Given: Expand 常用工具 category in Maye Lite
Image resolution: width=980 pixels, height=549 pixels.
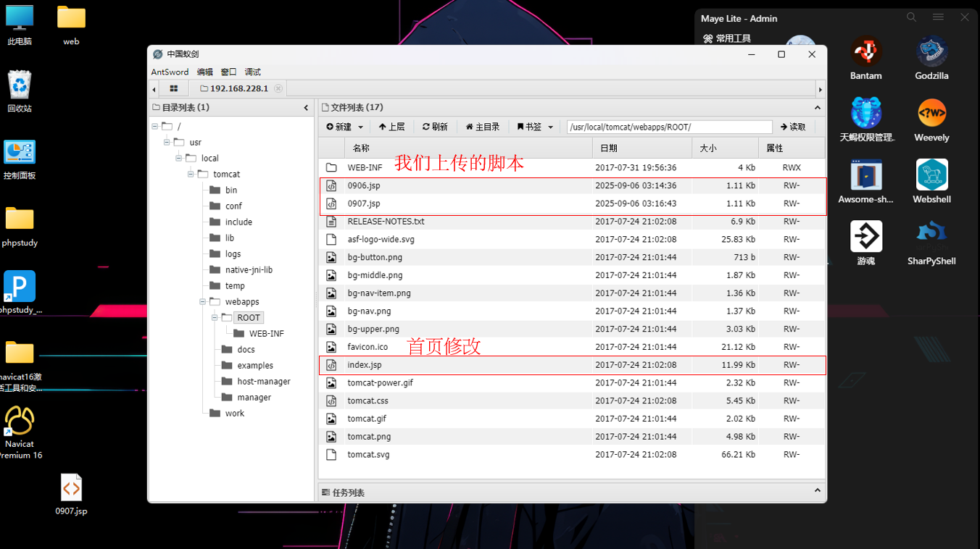Looking at the screenshot, I should (x=727, y=38).
